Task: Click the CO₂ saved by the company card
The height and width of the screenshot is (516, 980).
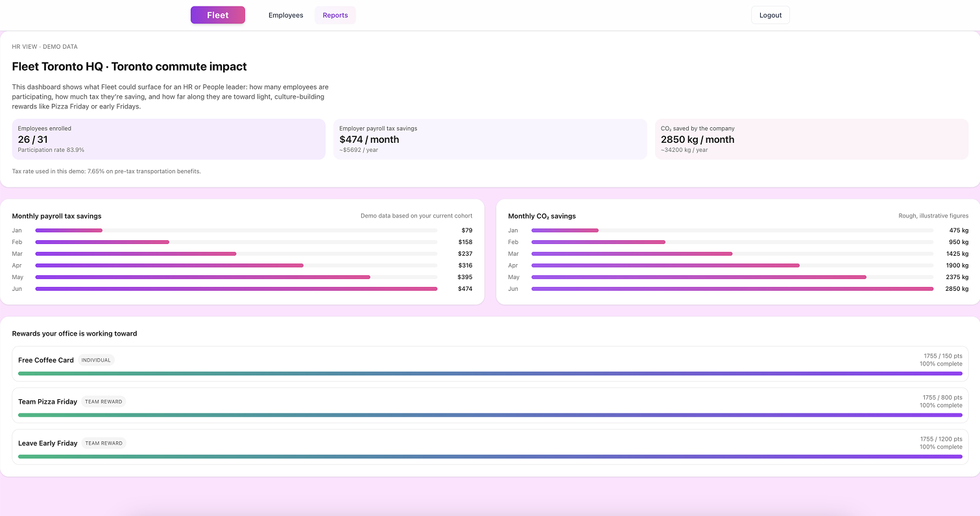Action: click(x=811, y=139)
